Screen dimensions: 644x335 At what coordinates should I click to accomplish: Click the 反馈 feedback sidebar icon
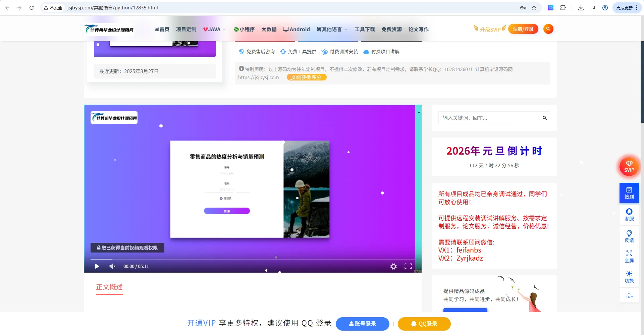(x=629, y=235)
